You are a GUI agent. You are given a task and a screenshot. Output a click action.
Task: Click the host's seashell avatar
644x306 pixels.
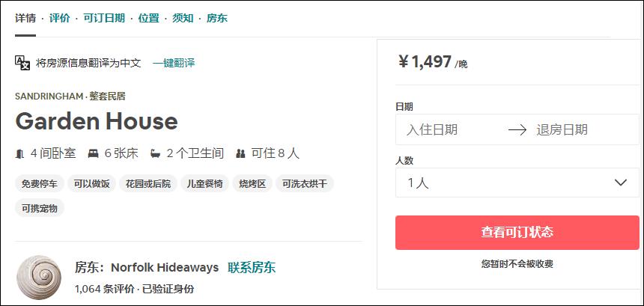38,278
